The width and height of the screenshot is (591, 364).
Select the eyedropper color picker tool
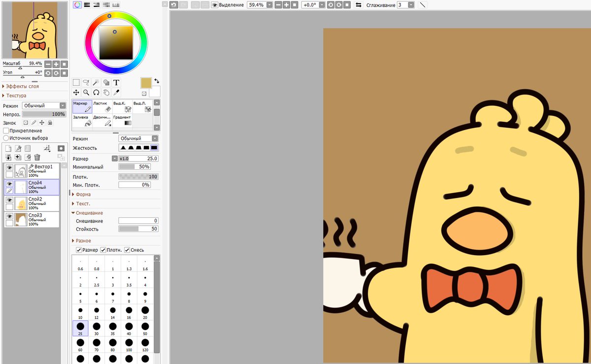(116, 92)
